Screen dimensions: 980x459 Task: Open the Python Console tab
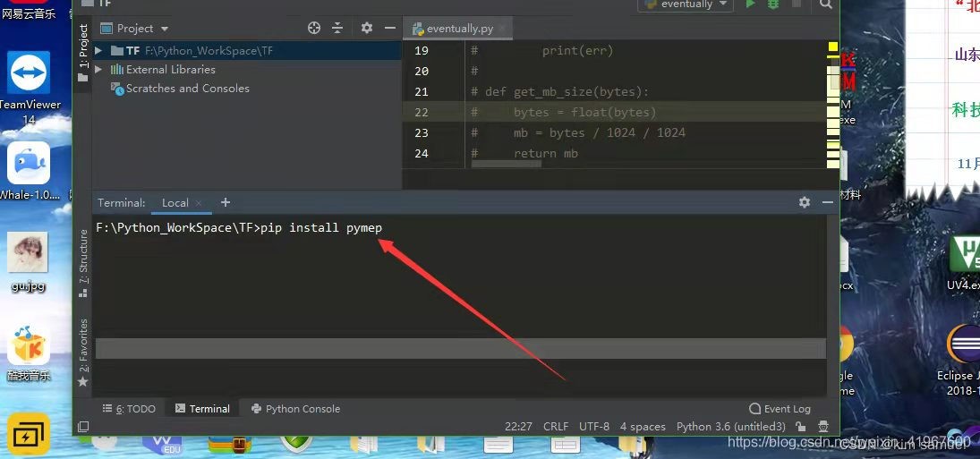(x=295, y=408)
